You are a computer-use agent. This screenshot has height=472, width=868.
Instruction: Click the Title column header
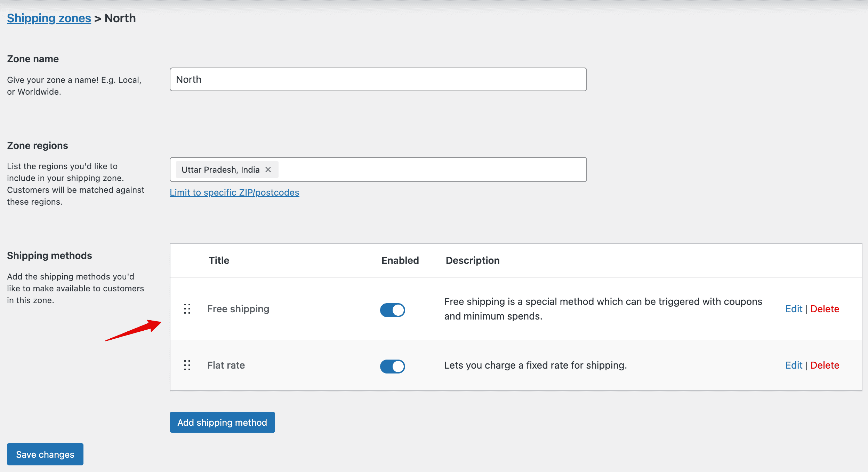tap(219, 260)
